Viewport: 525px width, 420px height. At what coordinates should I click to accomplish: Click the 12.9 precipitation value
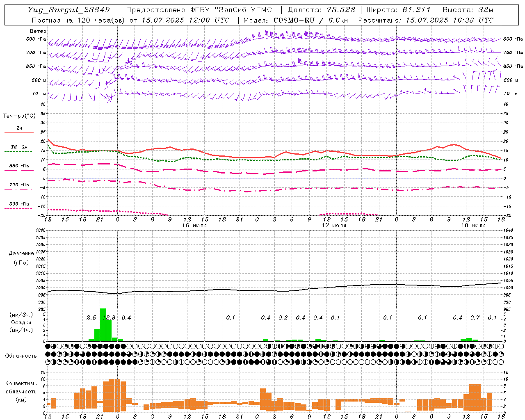(x=109, y=317)
